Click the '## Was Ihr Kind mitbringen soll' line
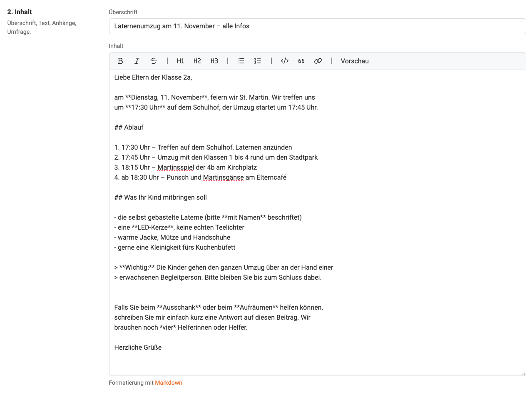 [x=160, y=198]
